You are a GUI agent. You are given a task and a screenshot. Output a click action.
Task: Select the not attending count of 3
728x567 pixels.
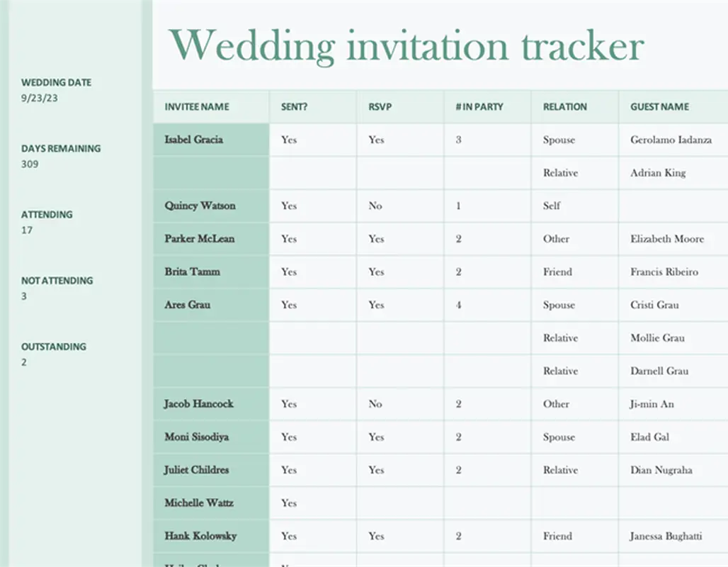[24, 296]
